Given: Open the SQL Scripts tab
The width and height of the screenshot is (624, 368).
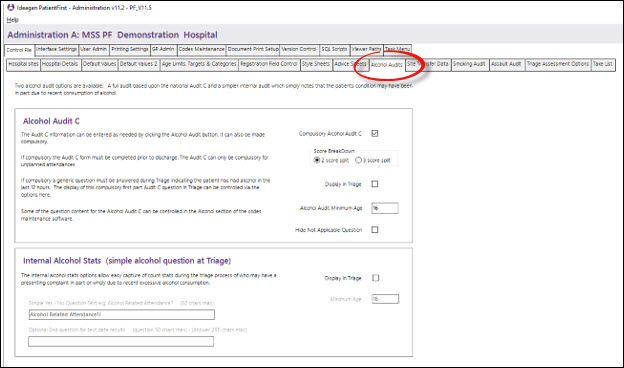Looking at the screenshot, I should point(334,49).
